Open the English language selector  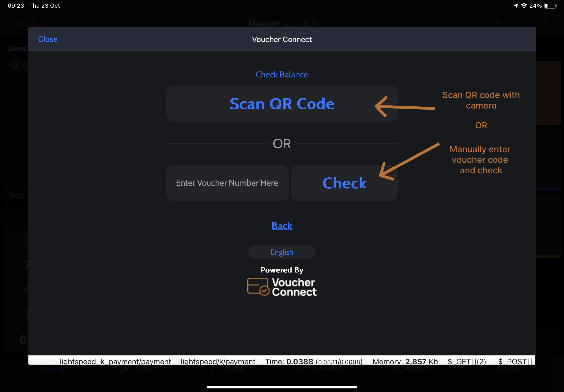(282, 252)
